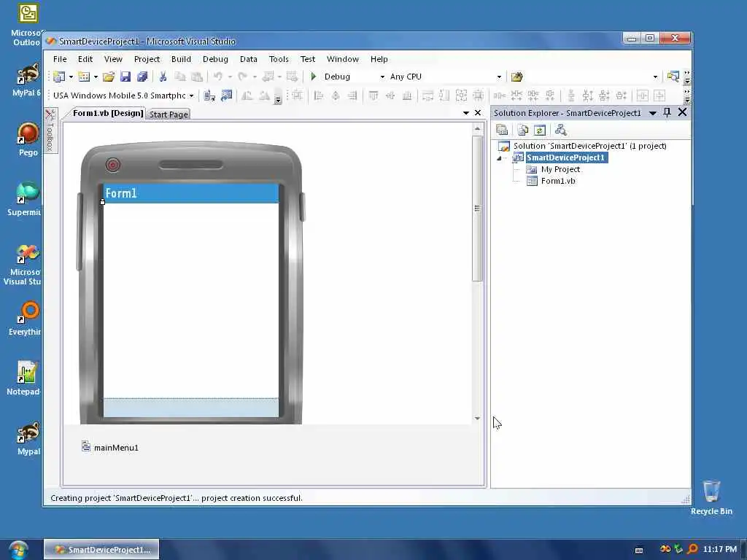Screen dimensions: 747x560
Task: Click the Redo toolbar icon
Action: pyautogui.click(x=242, y=77)
